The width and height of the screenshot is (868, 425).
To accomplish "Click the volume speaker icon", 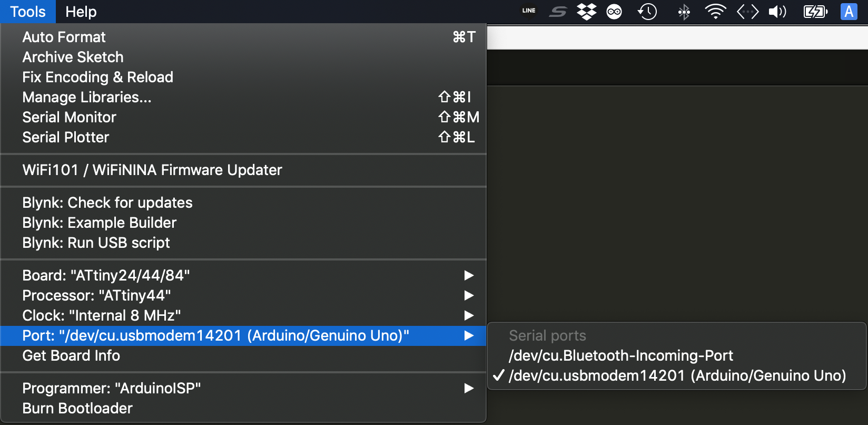I will pyautogui.click(x=777, y=11).
